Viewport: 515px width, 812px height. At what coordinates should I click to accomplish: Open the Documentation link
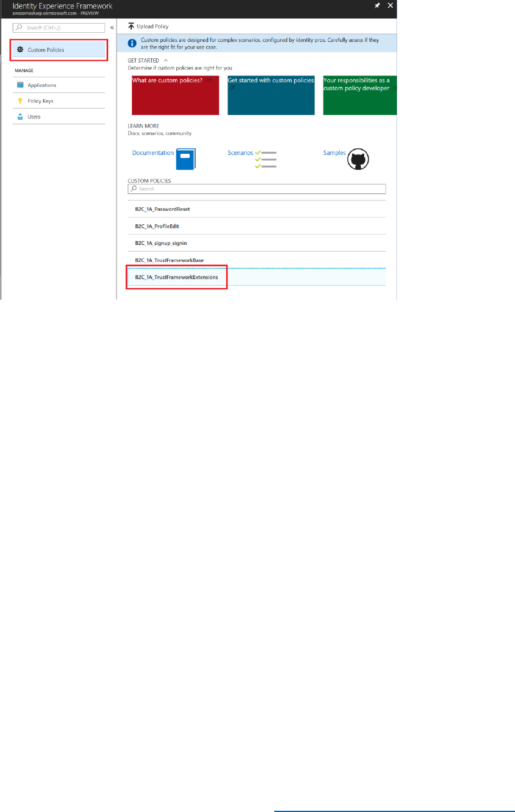point(153,153)
